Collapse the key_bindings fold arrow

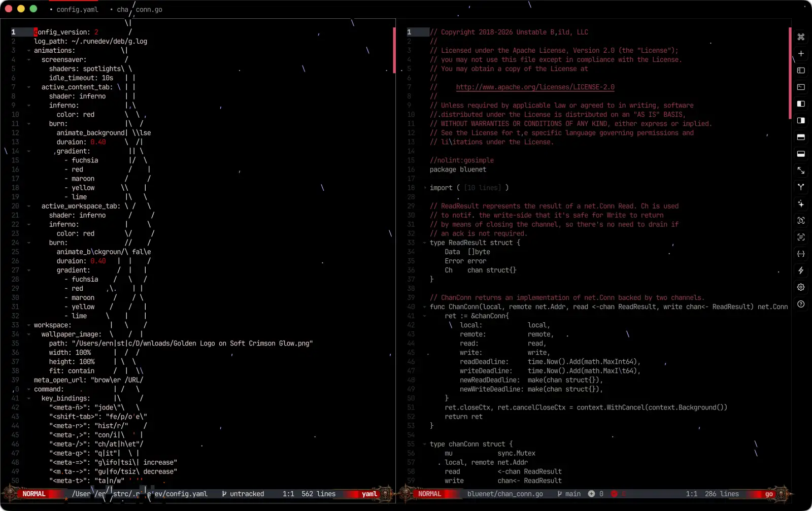pyautogui.click(x=29, y=398)
